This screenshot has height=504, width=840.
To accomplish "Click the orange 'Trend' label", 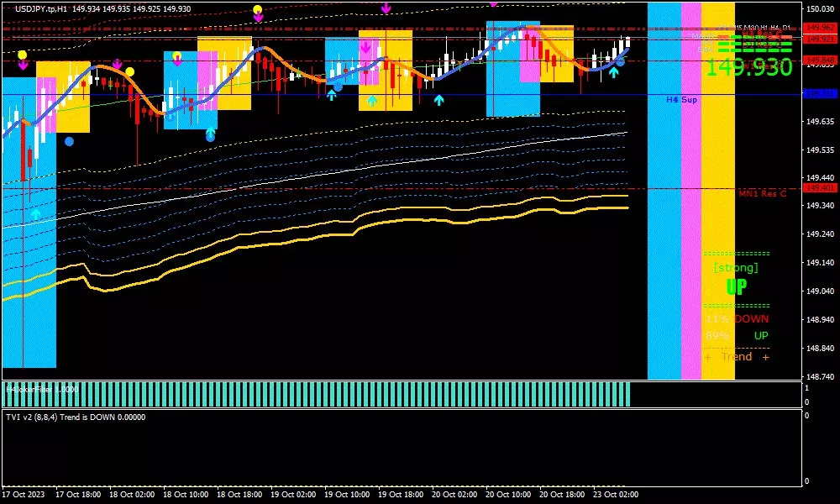I will tap(737, 357).
